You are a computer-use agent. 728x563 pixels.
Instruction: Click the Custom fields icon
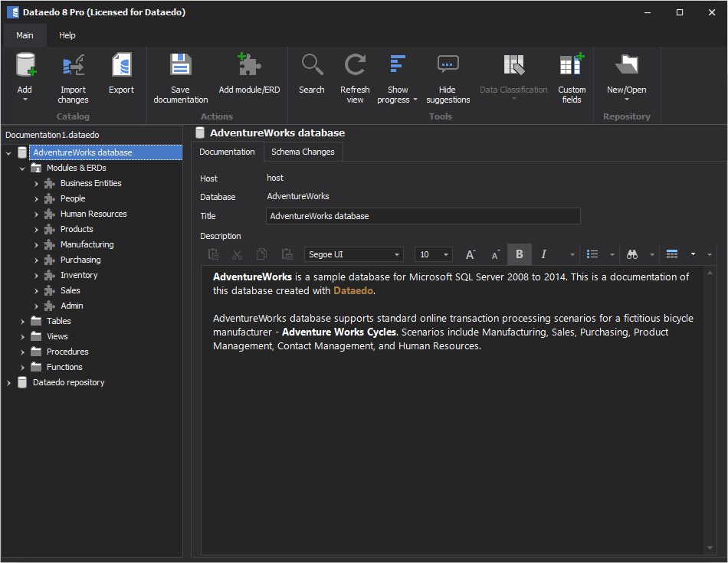pyautogui.click(x=572, y=67)
